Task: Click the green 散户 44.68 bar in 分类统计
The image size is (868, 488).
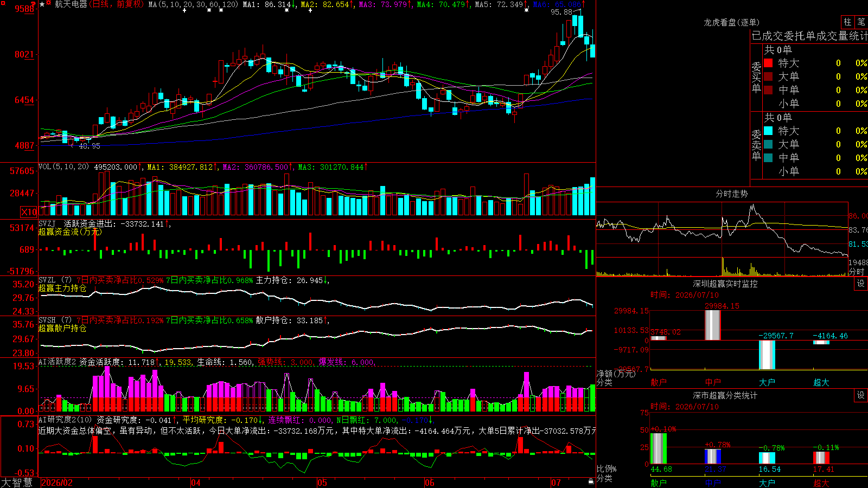Action: tap(659, 448)
